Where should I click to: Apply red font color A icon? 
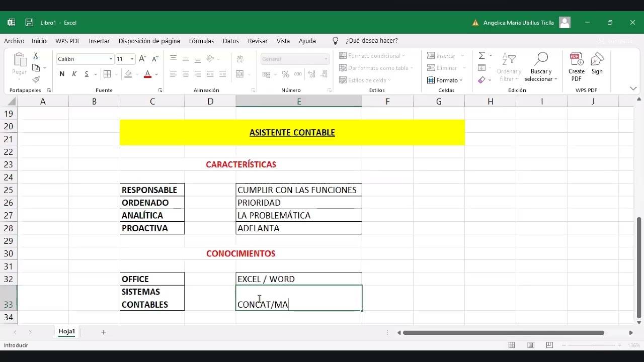[x=147, y=74]
